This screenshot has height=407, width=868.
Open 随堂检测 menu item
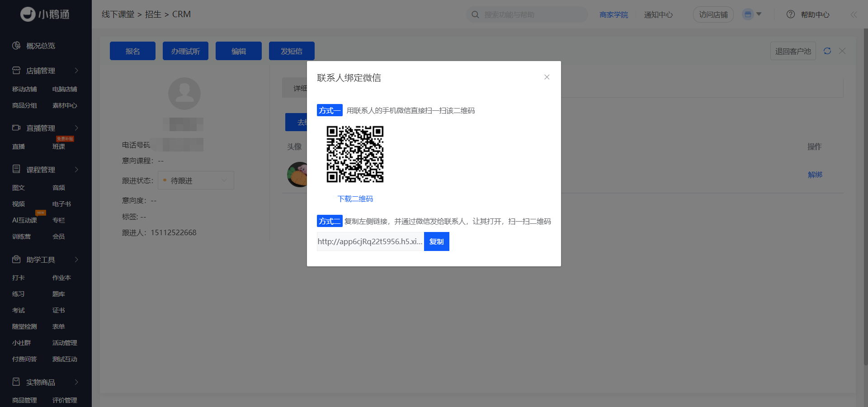pos(24,327)
